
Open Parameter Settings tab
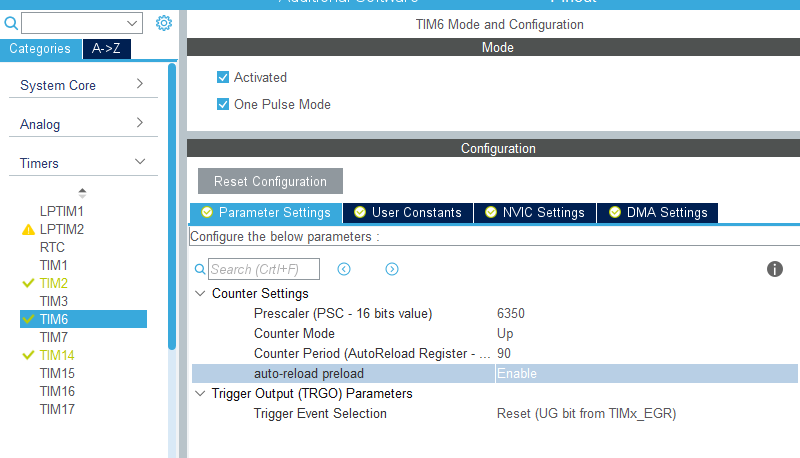(266, 213)
